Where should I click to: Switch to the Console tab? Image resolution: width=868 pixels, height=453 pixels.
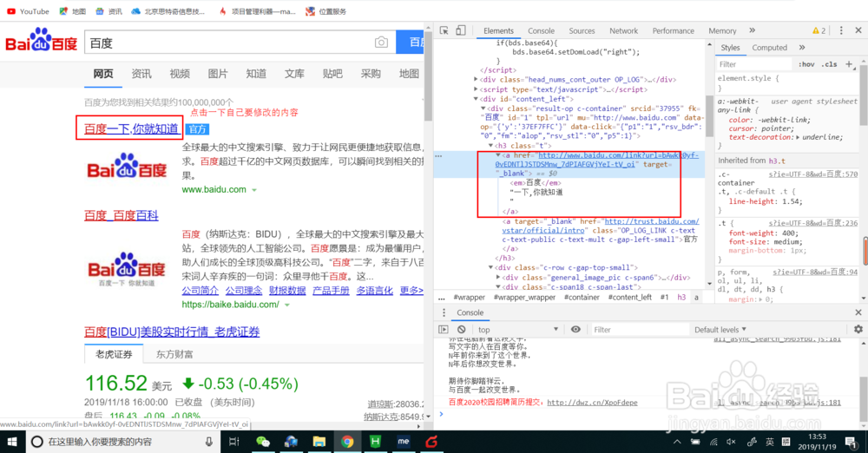541,31
